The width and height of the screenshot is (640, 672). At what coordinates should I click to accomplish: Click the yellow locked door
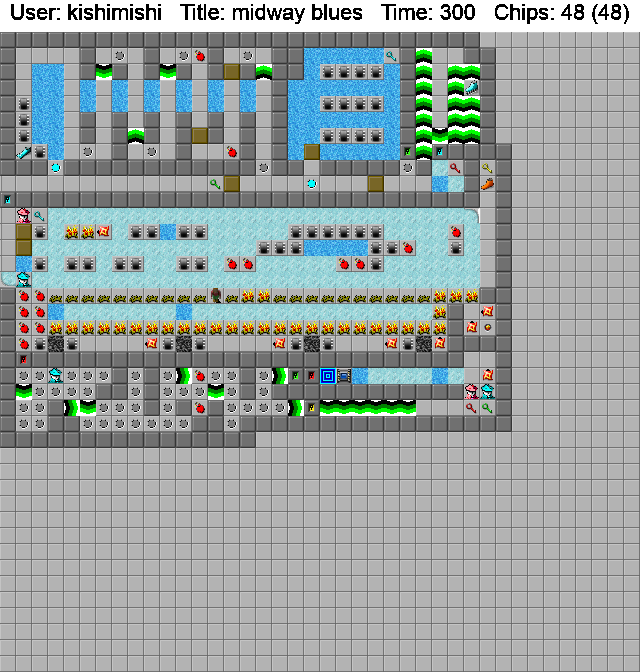311,408
